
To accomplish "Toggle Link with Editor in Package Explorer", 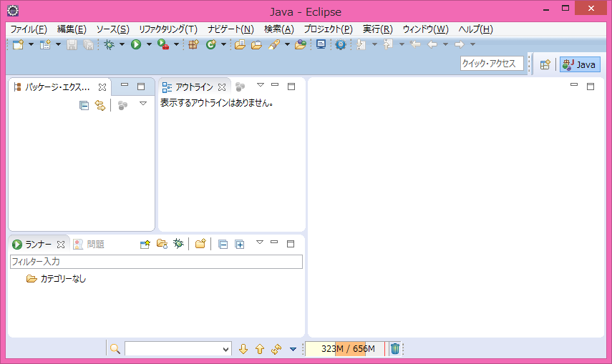I will (100, 105).
